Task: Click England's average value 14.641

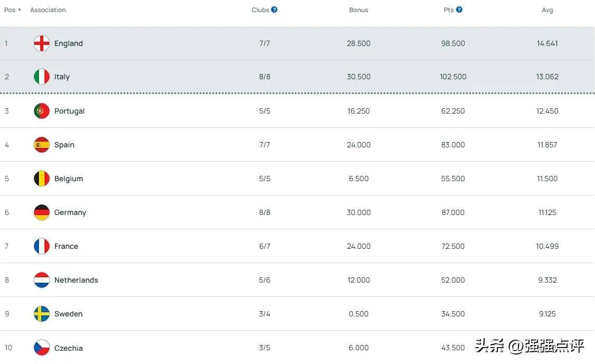Action: tap(547, 43)
